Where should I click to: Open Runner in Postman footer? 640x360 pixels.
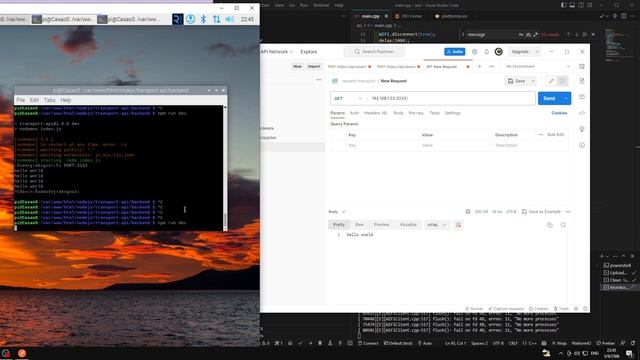click(x=474, y=309)
